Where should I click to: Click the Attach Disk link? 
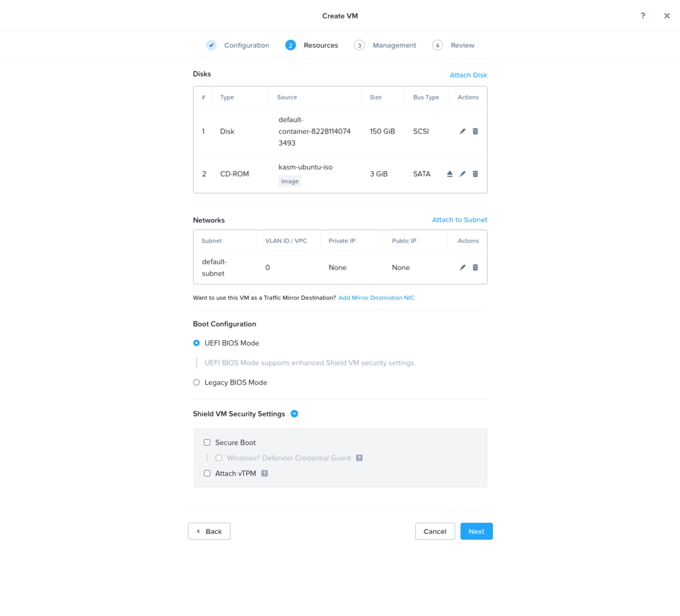pyautogui.click(x=468, y=75)
